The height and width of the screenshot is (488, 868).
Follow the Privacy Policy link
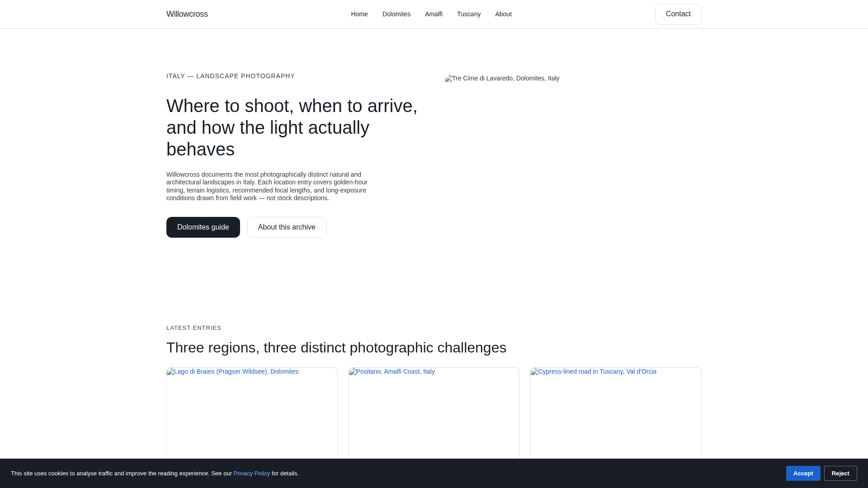coord(251,474)
